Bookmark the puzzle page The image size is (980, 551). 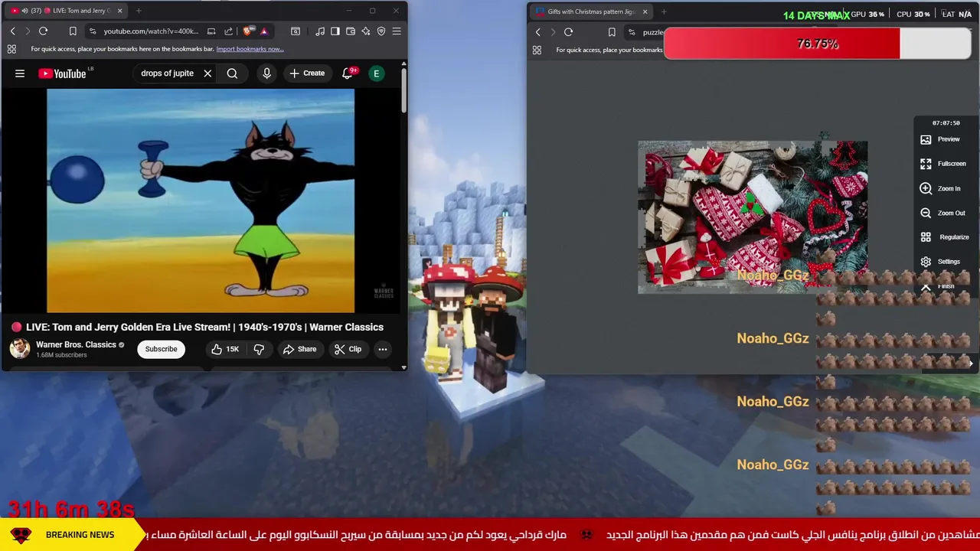[x=612, y=32]
